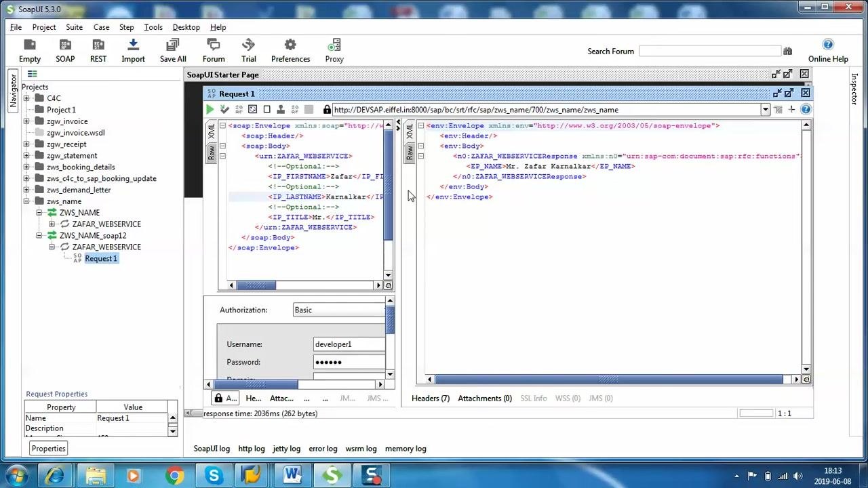The image size is (868, 488).
Task: Expand the zgw_invoice project node
Action: click(x=26, y=121)
